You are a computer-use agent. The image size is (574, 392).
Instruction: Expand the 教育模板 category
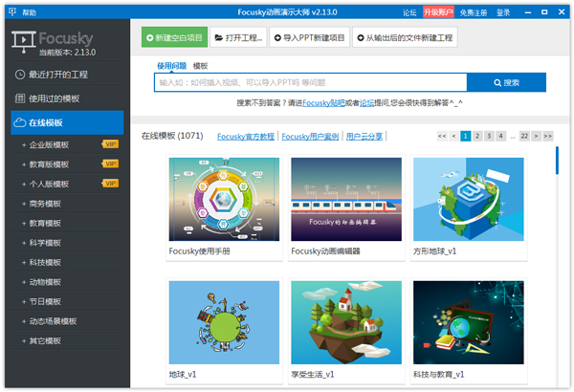[24, 224]
